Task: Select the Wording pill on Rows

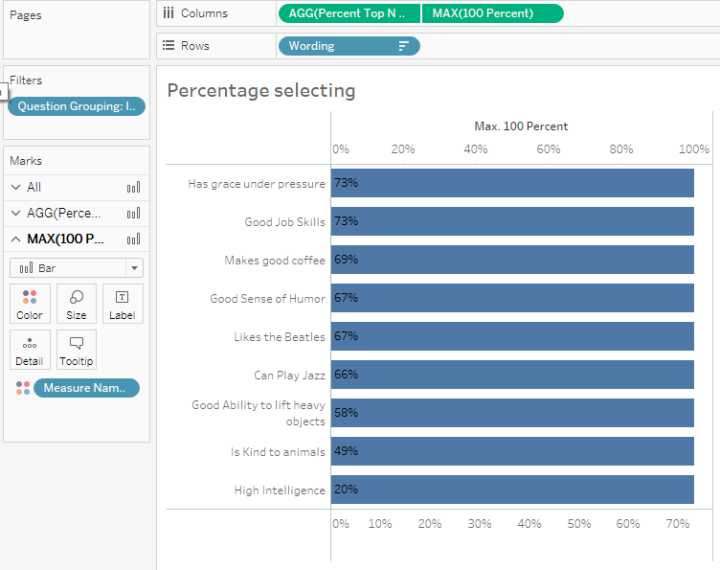Action: tap(349, 46)
